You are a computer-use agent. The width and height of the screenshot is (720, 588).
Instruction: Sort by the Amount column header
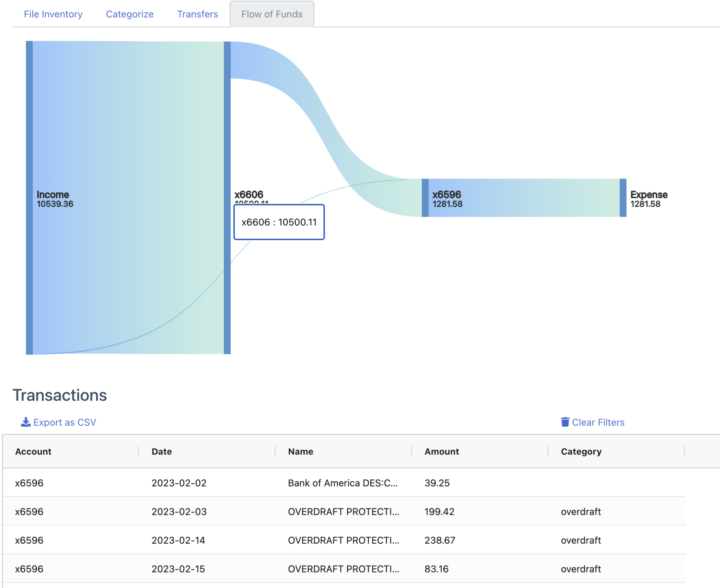pos(442,451)
